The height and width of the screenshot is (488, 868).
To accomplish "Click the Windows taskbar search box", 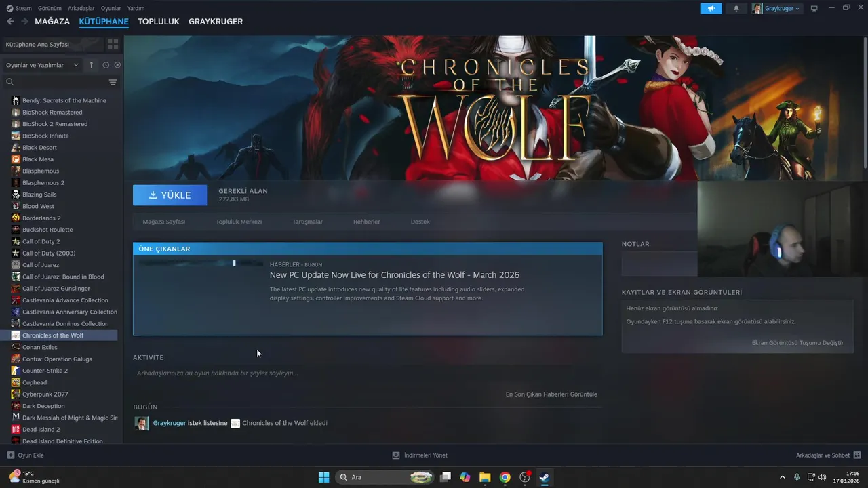I will point(385,477).
